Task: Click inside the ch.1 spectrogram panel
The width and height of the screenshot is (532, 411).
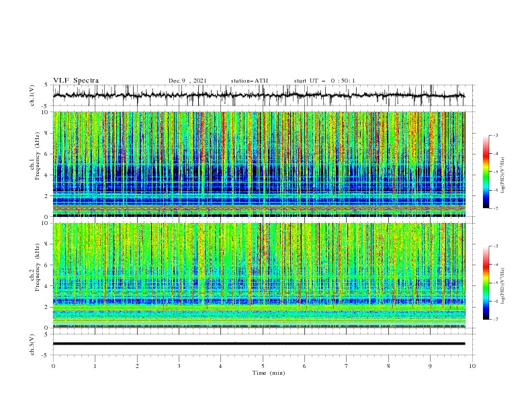Action: coord(259,164)
